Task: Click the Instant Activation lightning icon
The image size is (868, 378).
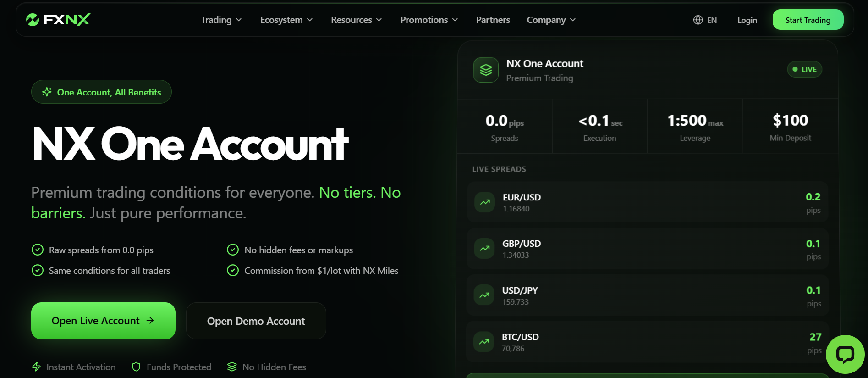Action: 37,367
